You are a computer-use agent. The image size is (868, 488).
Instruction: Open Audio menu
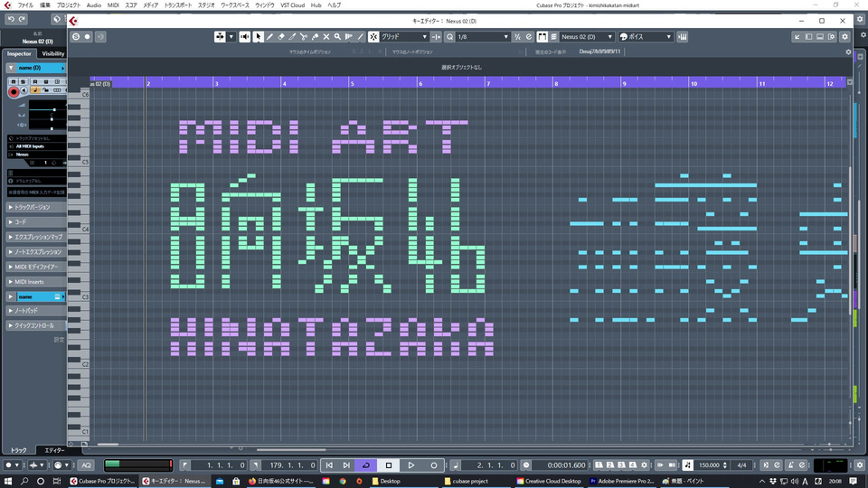click(93, 5)
